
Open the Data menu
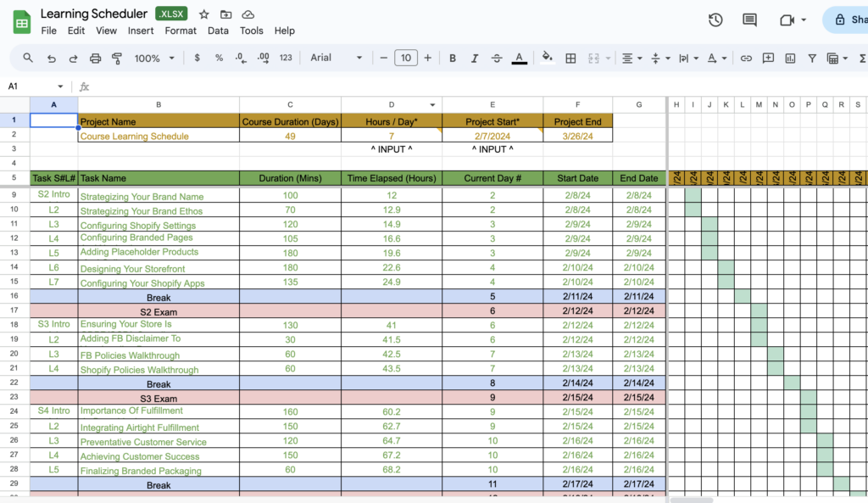(218, 31)
